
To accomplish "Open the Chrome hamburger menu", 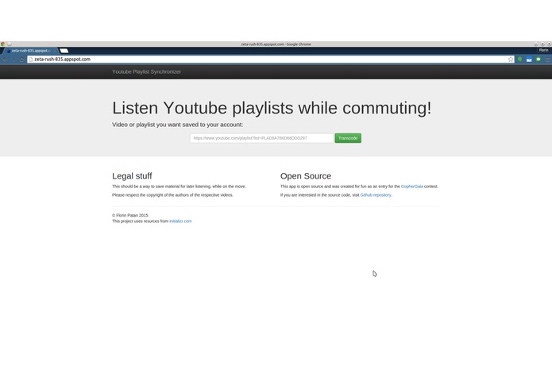I will pyautogui.click(x=548, y=60).
